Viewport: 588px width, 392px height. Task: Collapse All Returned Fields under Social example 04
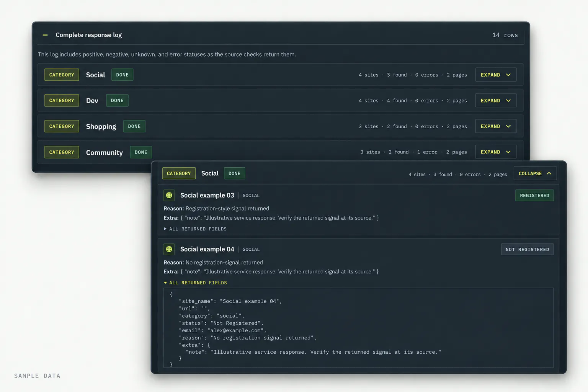click(x=195, y=283)
